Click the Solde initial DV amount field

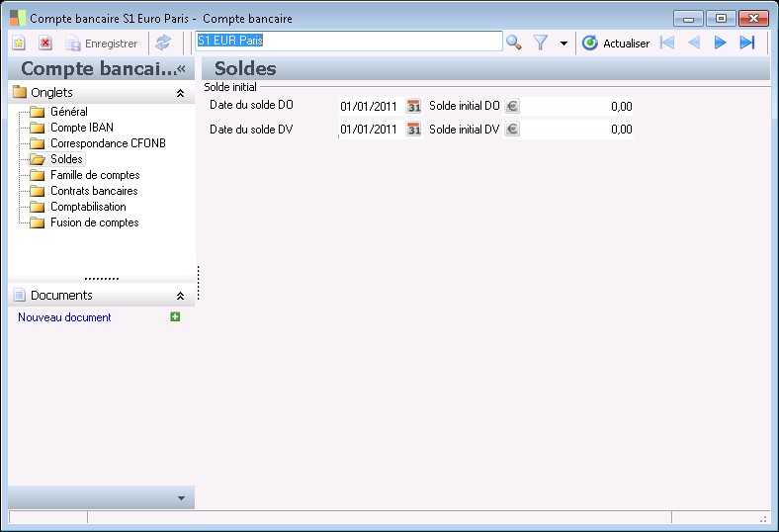click(x=576, y=130)
